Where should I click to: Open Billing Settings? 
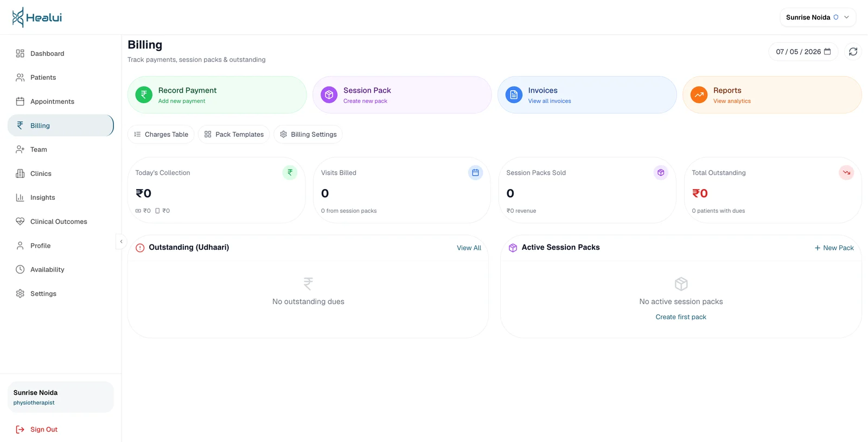tap(308, 135)
